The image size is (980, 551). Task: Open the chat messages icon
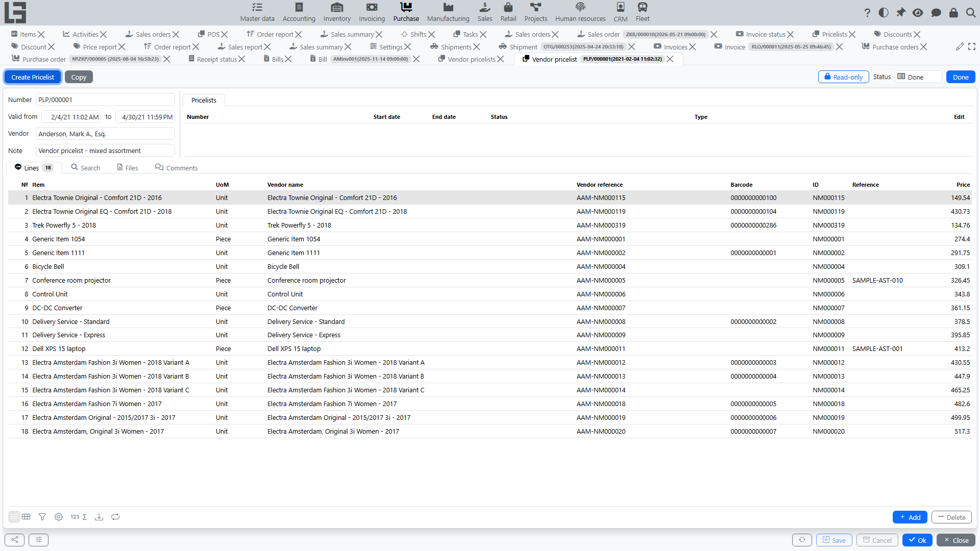tap(936, 13)
